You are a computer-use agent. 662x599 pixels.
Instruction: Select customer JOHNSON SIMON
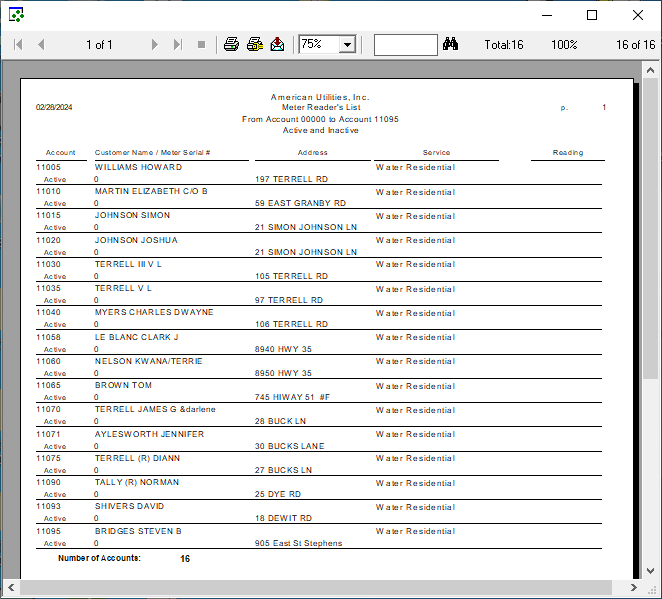(132, 215)
